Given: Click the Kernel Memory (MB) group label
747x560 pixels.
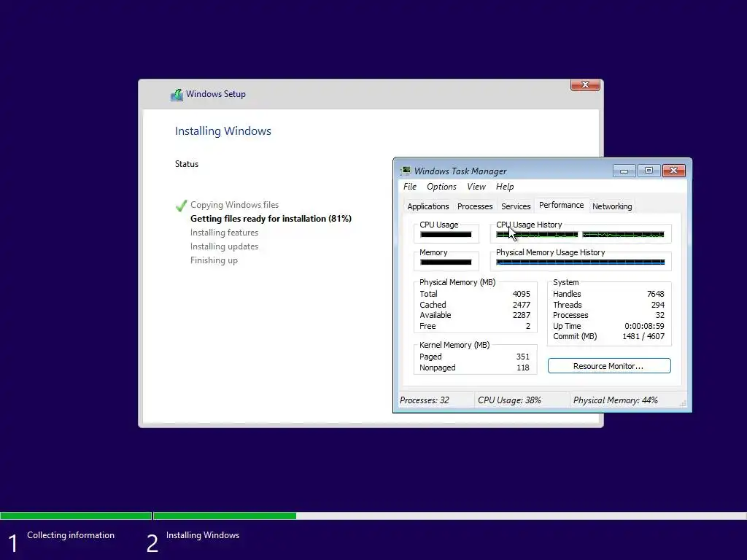Looking at the screenshot, I should (x=454, y=345).
